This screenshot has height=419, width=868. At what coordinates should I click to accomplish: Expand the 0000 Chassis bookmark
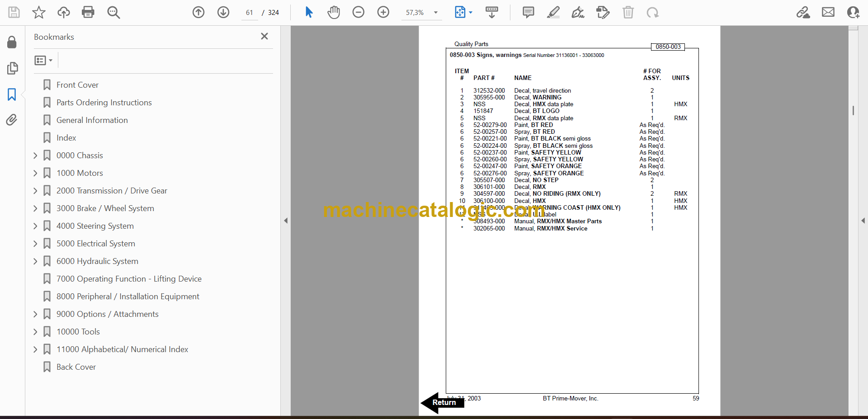click(35, 155)
